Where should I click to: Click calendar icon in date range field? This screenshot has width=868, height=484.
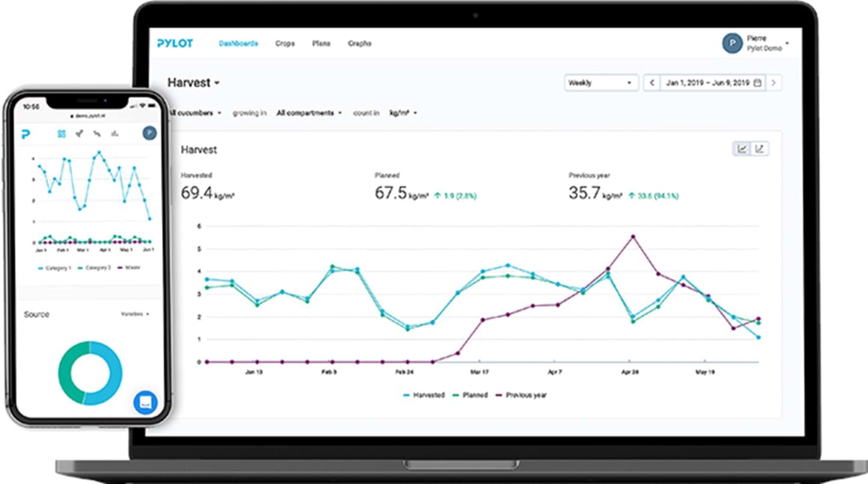(758, 83)
